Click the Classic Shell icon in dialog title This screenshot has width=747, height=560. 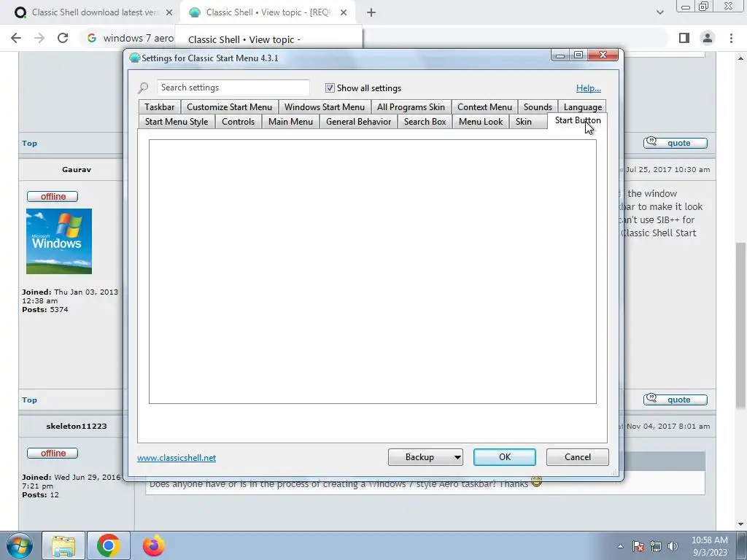coord(135,58)
